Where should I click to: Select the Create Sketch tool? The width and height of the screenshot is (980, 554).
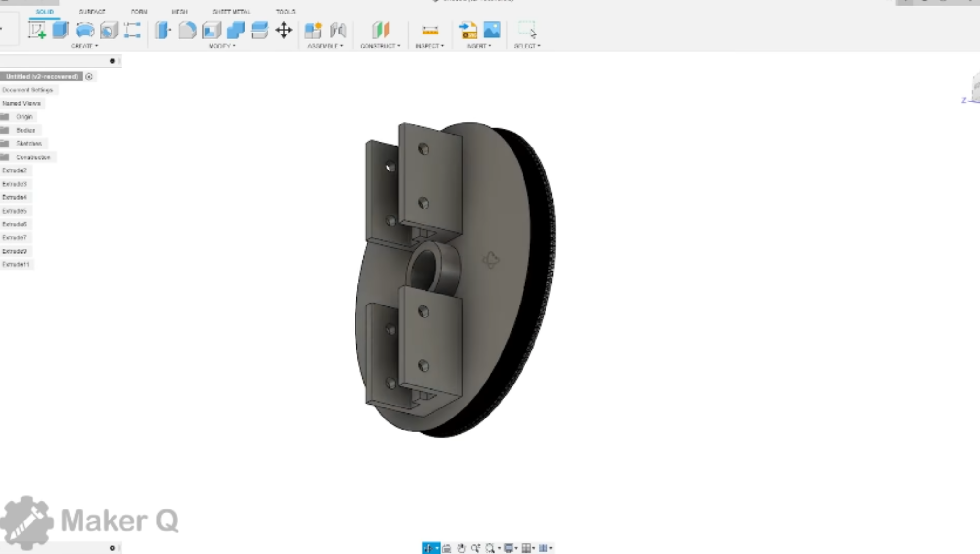[37, 29]
